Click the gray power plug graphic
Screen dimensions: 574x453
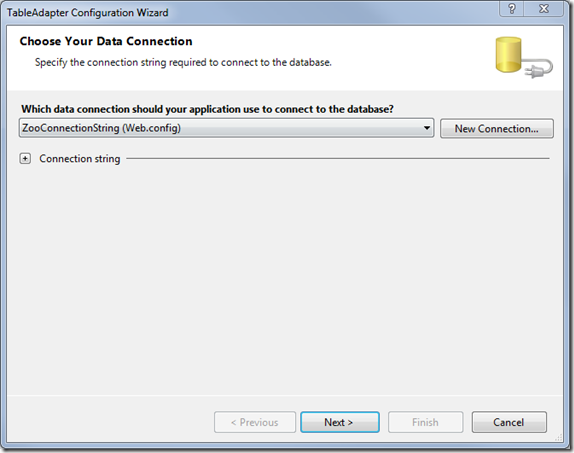pos(537,70)
